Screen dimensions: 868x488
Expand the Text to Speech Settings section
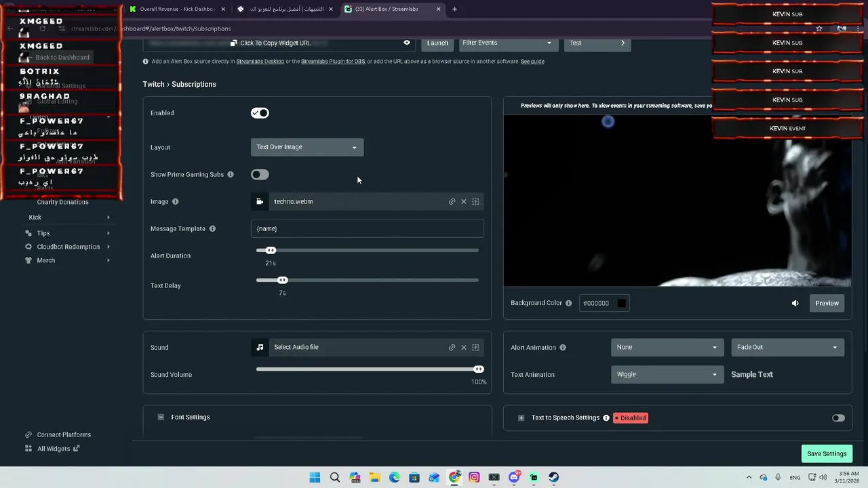[x=521, y=418]
